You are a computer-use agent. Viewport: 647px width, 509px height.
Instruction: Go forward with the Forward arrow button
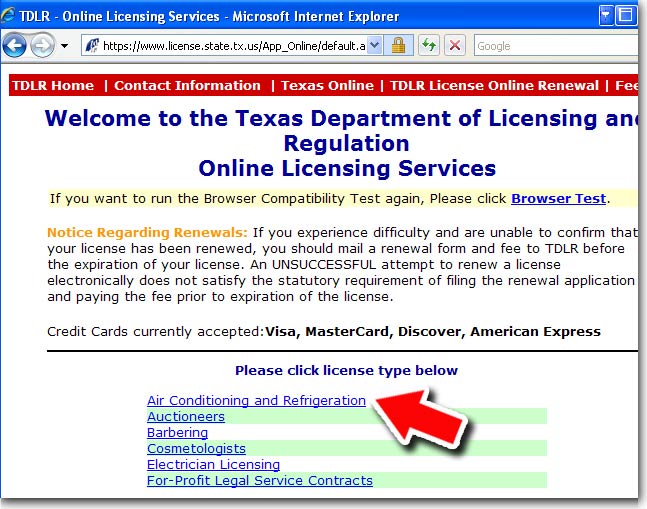coord(43,45)
